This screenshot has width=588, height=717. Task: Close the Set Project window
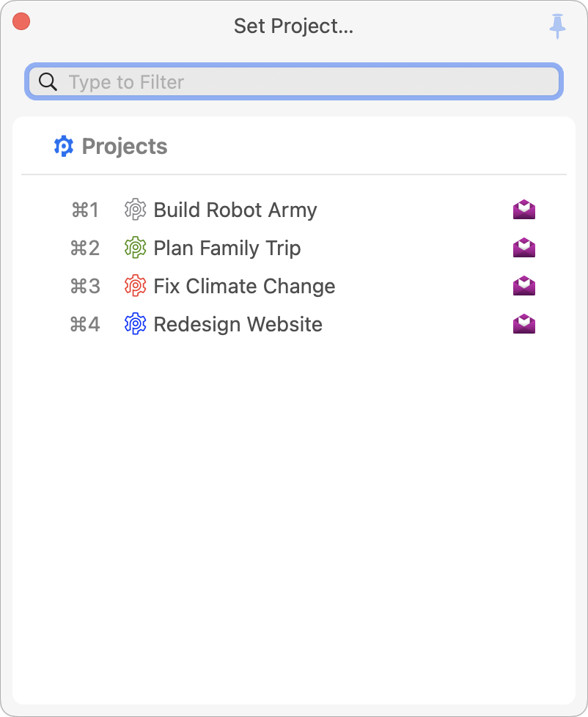pyautogui.click(x=21, y=22)
